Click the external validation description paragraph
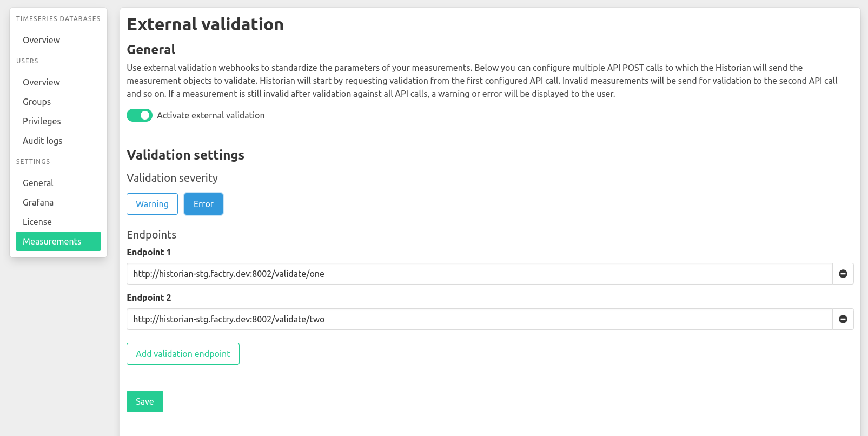This screenshot has width=868, height=436. tap(482, 81)
